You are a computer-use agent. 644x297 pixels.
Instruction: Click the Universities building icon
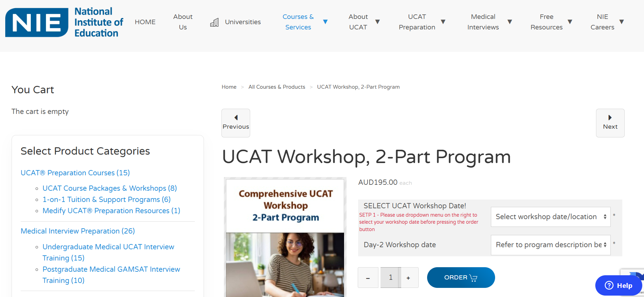[x=214, y=22]
